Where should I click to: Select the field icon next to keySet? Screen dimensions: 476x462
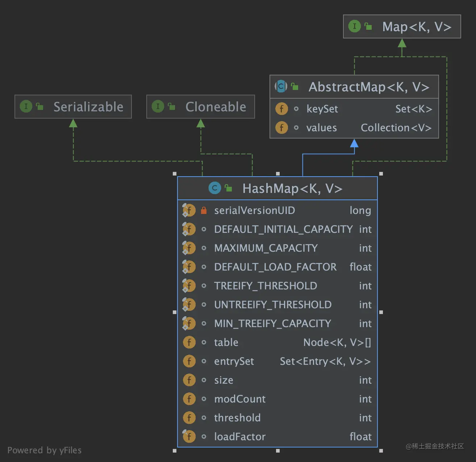281,109
